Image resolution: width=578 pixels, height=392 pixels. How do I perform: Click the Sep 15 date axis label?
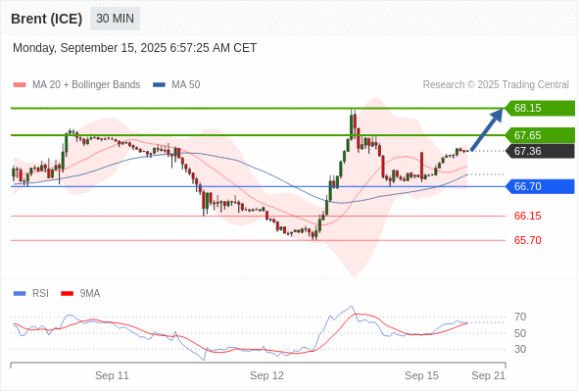click(421, 375)
